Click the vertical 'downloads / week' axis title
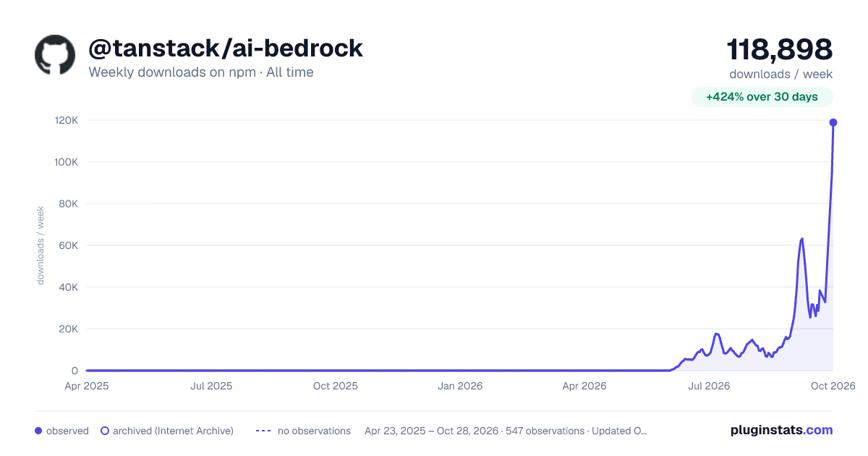 [x=41, y=245]
